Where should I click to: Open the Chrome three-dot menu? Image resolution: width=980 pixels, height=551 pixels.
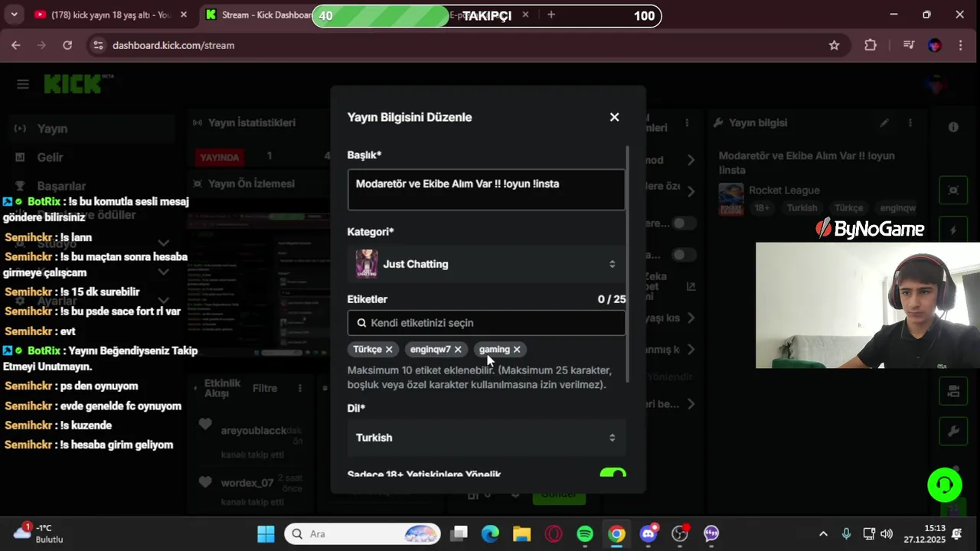tap(960, 45)
